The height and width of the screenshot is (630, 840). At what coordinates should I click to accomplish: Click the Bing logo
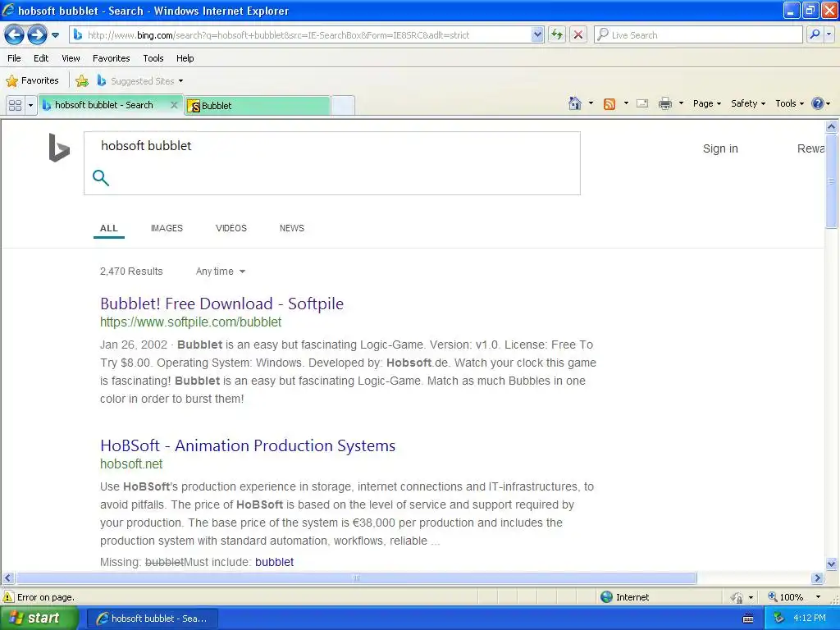[59, 148]
